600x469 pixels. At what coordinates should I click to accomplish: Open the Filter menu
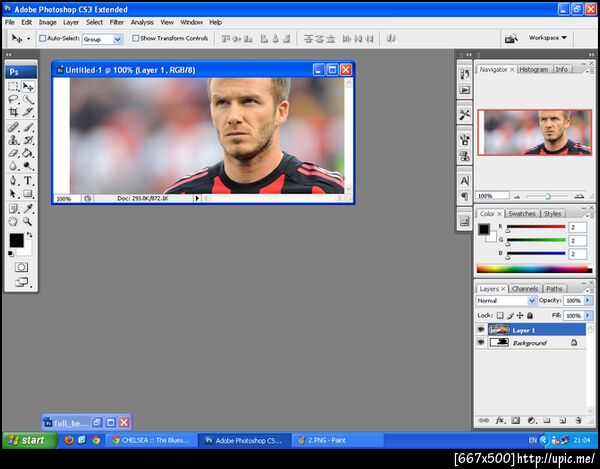[x=116, y=22]
